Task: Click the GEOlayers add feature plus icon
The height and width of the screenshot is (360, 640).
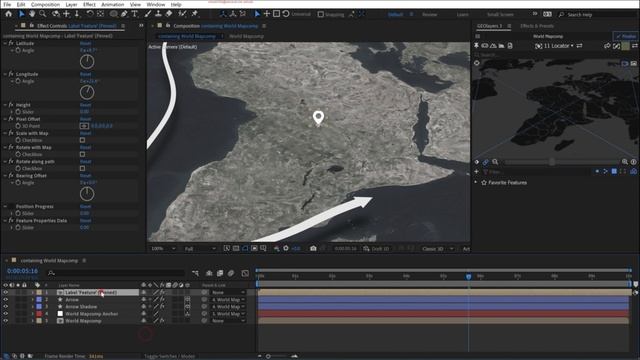Action: (476, 172)
